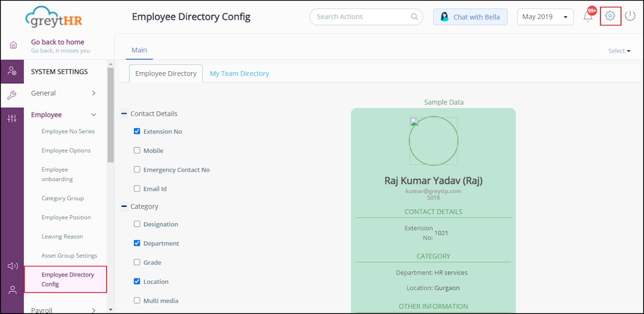Click the profile person icon at sidebar bottom

click(x=12, y=290)
